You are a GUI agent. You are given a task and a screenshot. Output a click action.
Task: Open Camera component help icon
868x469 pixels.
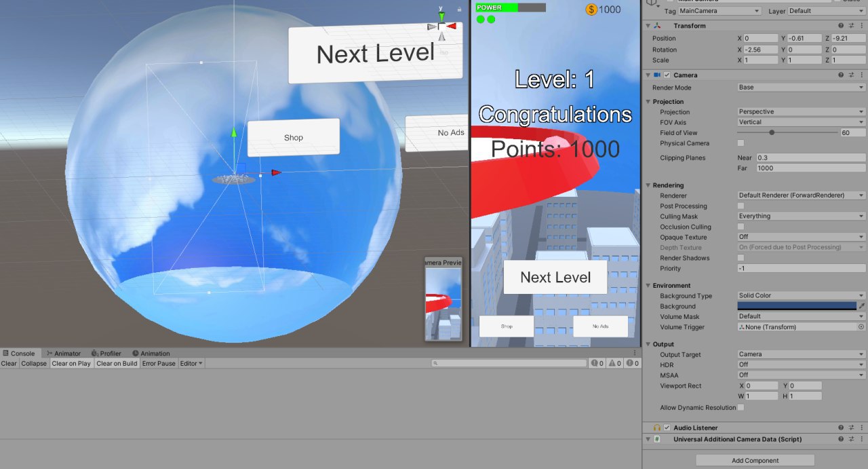tap(841, 75)
